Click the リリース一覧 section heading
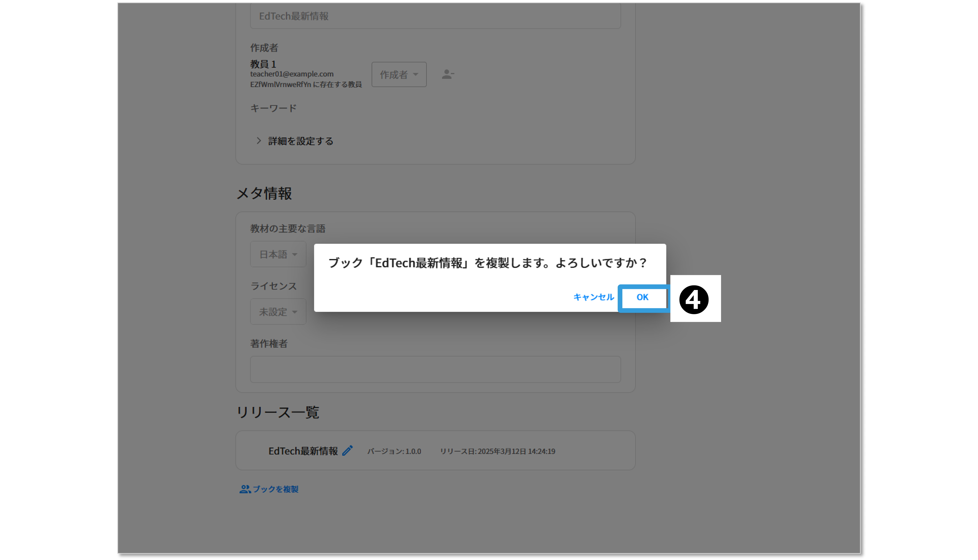The width and height of the screenshot is (978, 560). tap(277, 412)
